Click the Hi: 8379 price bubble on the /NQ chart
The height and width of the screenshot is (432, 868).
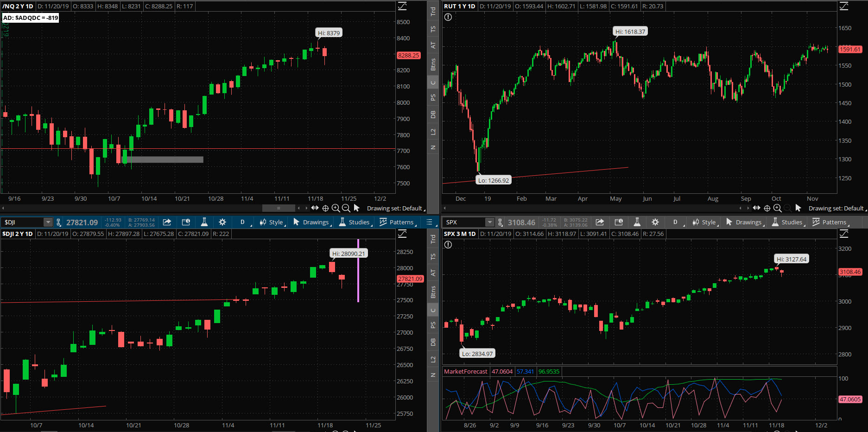click(x=329, y=33)
